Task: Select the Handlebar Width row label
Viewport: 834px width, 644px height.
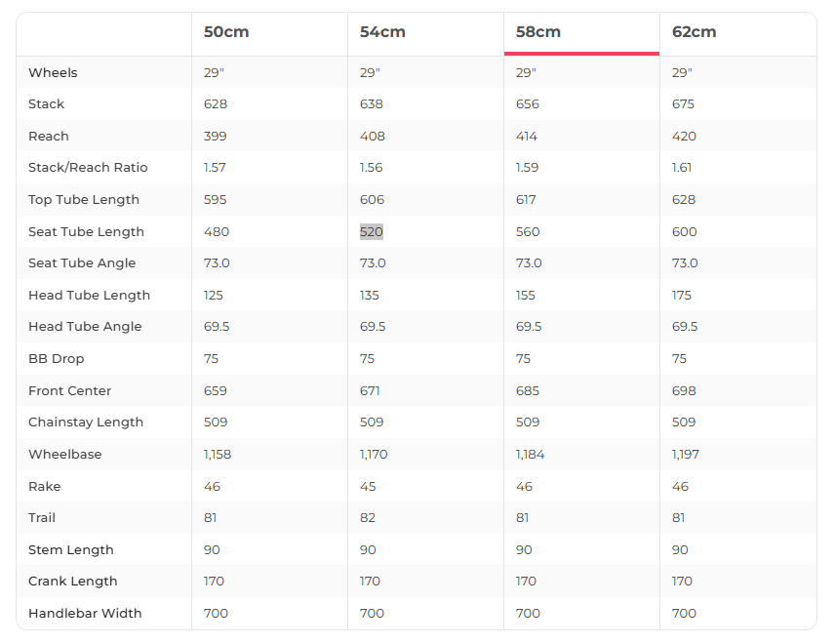Action: 85,614
